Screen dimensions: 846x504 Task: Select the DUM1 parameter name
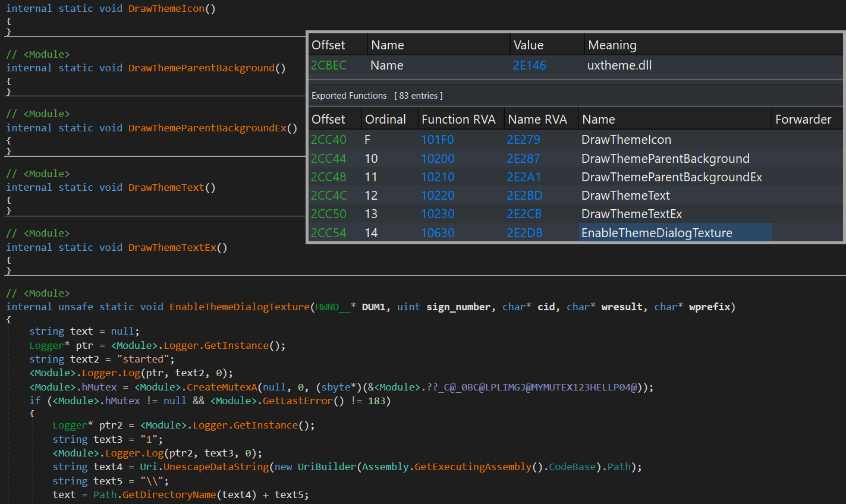point(373,307)
